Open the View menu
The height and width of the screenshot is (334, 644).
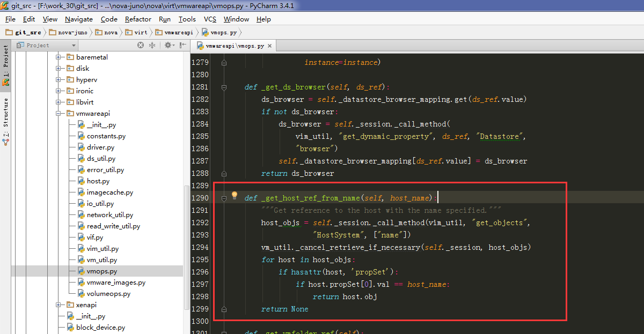[50, 19]
